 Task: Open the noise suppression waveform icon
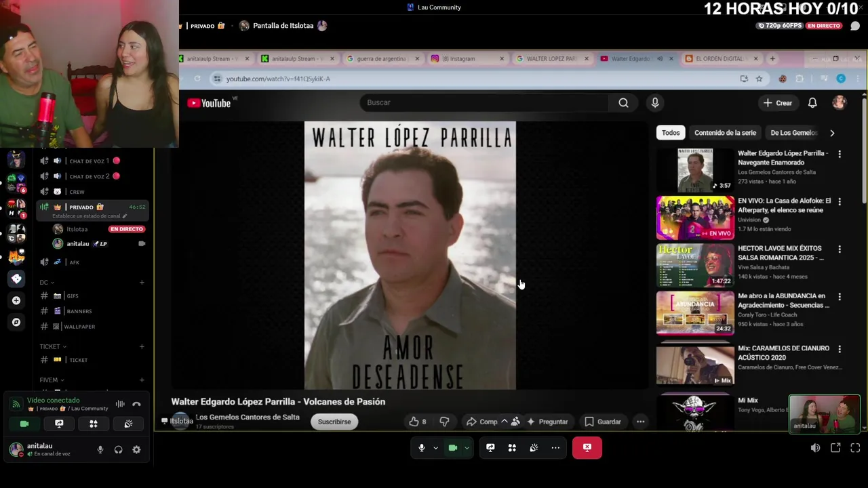point(120,404)
